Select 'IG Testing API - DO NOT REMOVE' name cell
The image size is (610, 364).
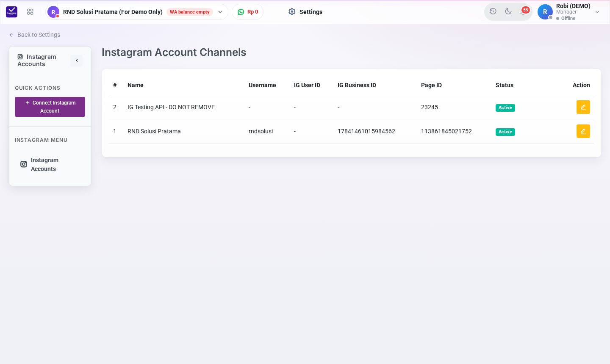[171, 107]
